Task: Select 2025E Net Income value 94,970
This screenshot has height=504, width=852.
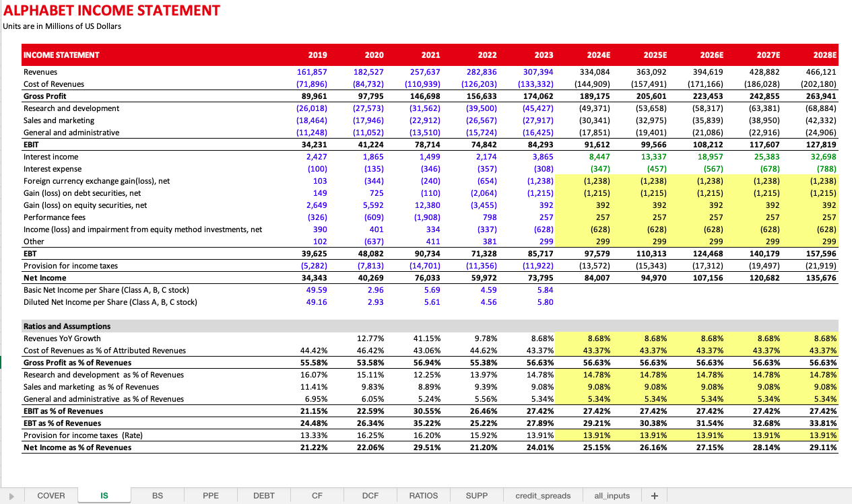Action: 654,278
